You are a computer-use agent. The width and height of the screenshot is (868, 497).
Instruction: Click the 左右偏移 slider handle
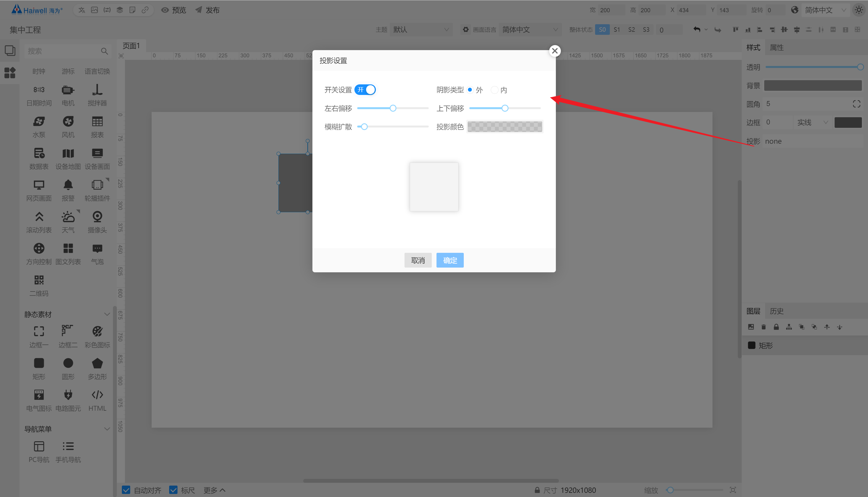(393, 108)
